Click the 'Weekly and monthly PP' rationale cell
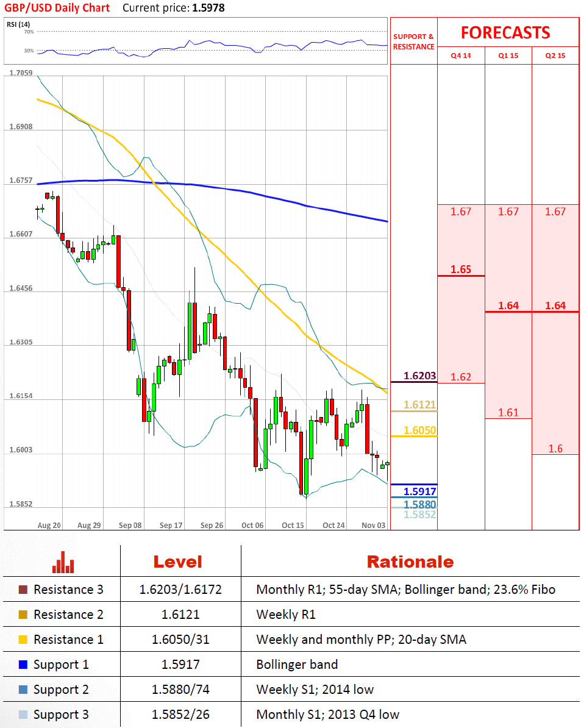The height and width of the screenshot is (728, 581). pos(361,640)
